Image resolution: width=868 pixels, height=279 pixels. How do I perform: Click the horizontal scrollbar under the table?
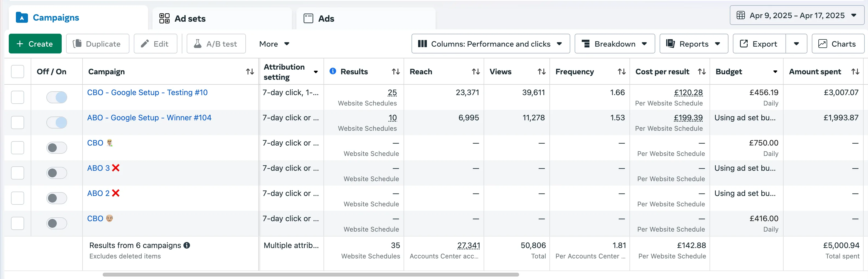(311, 275)
